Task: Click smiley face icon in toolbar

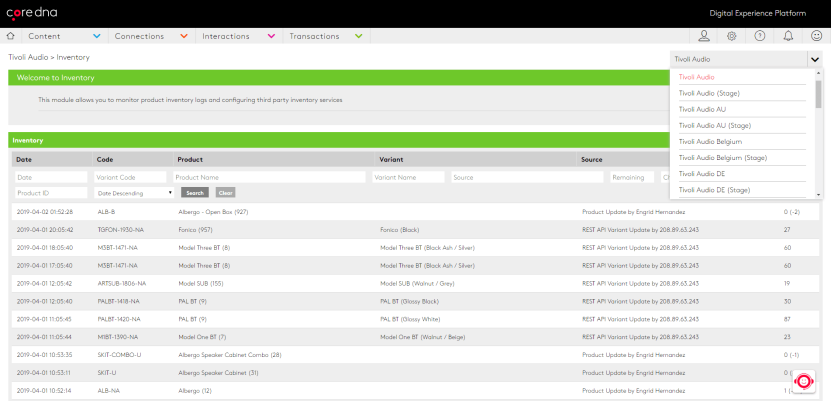Action: [817, 36]
